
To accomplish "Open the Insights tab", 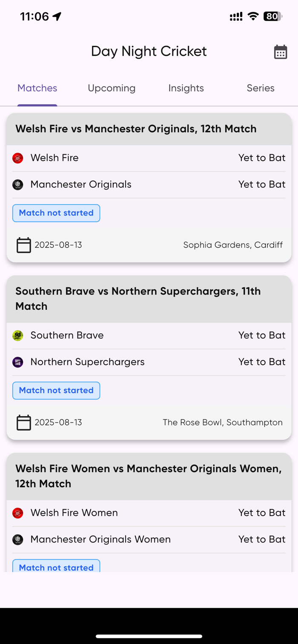I will pyautogui.click(x=186, y=88).
